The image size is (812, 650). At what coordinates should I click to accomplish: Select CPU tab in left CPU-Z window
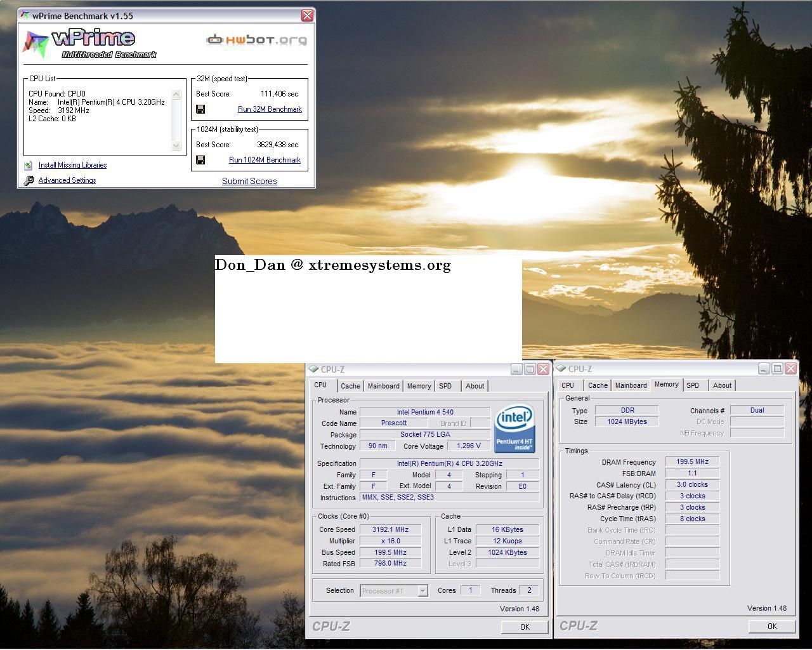click(320, 385)
